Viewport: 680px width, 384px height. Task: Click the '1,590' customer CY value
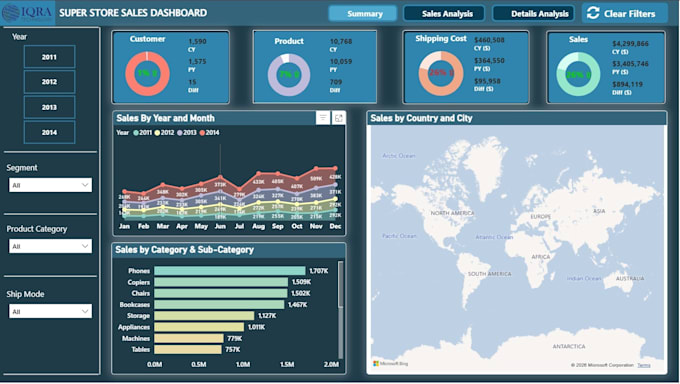[x=197, y=41]
